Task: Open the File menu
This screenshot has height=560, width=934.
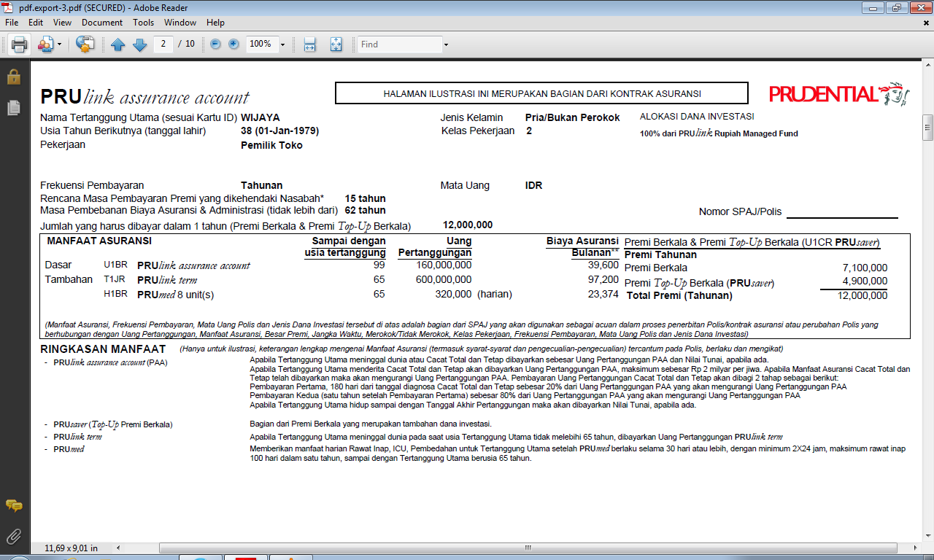Action: click(12, 23)
